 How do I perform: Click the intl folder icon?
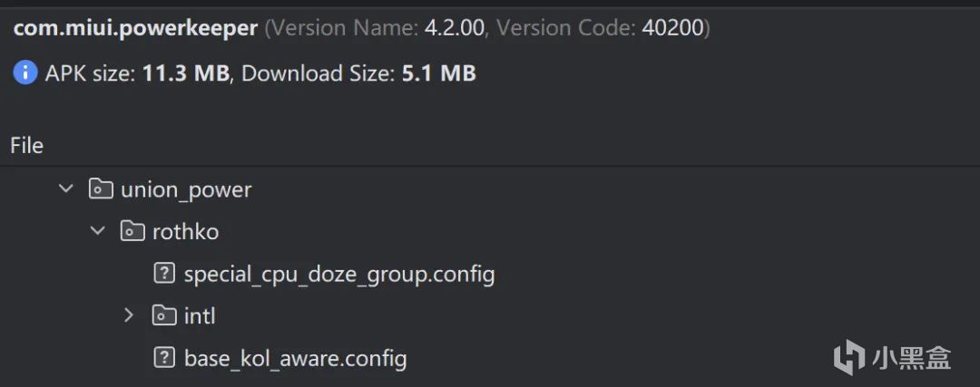coord(163,315)
